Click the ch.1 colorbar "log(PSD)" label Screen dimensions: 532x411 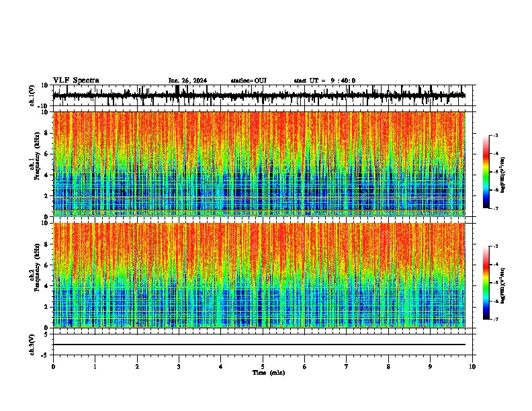pyautogui.click(x=503, y=175)
